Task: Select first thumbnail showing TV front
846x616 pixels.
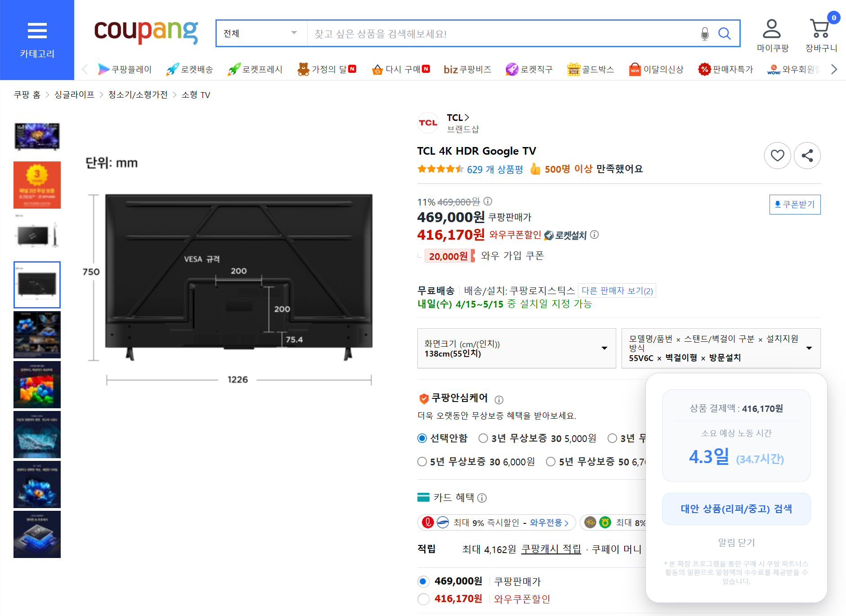Action: [37, 136]
